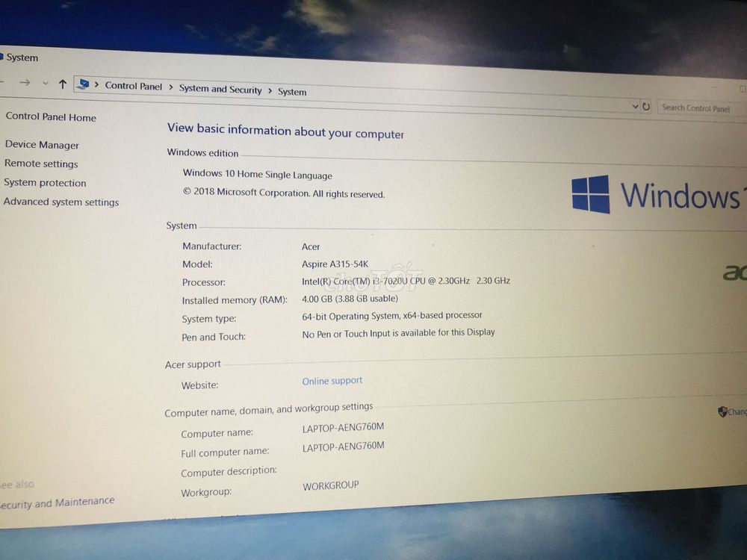Select '64-bit Operating System' system type text

[392, 316]
